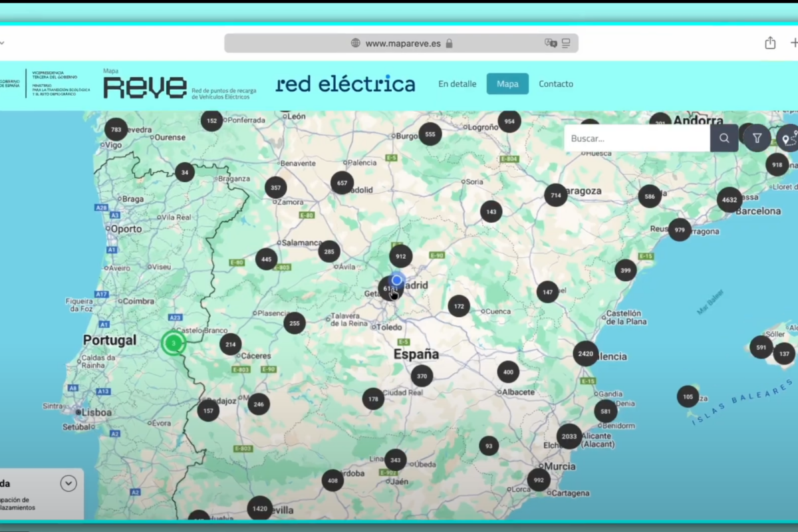The height and width of the screenshot is (532, 798).
Task: Open the route planner icon
Action: 788,138
